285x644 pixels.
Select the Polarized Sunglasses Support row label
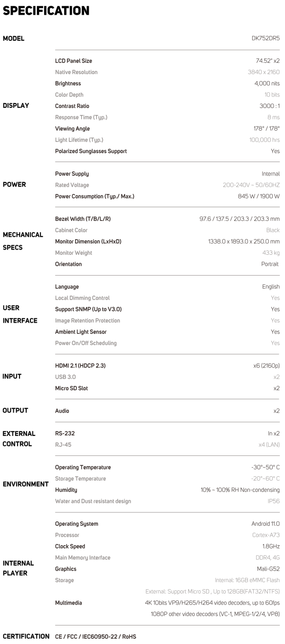click(91, 151)
